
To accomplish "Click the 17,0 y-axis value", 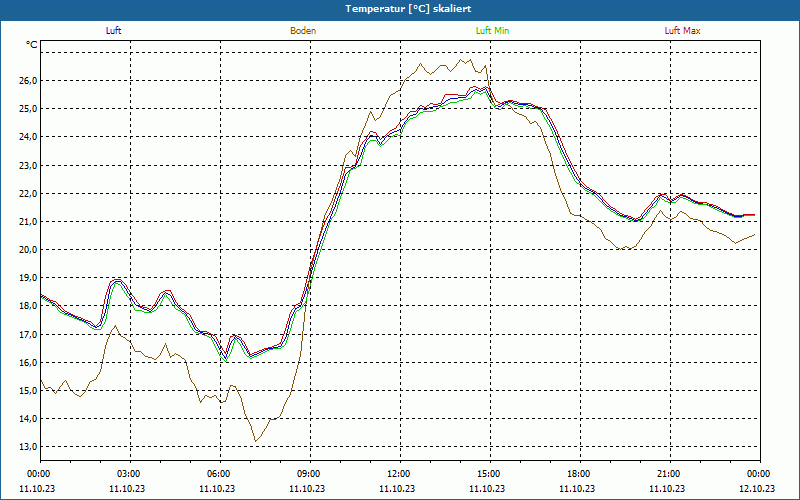I will click(x=29, y=334).
